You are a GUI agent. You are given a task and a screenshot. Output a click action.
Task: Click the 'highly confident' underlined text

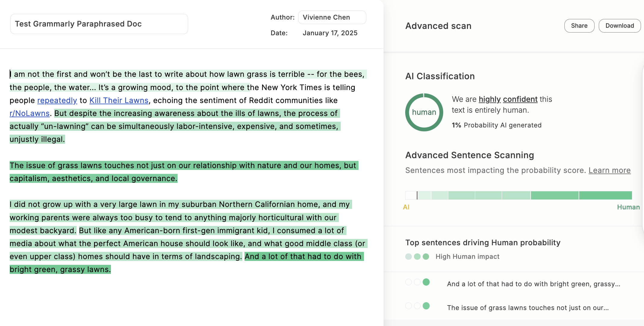508,99
